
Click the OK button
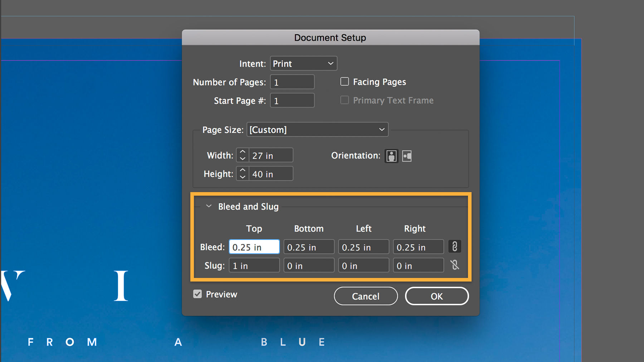(436, 296)
